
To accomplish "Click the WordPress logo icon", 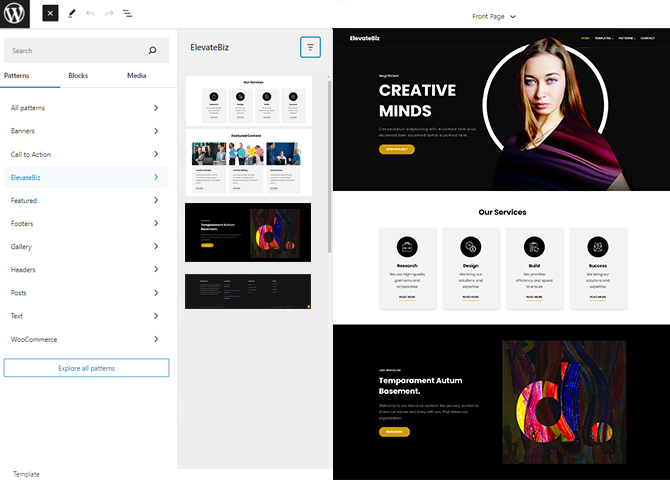I will pos(17,14).
